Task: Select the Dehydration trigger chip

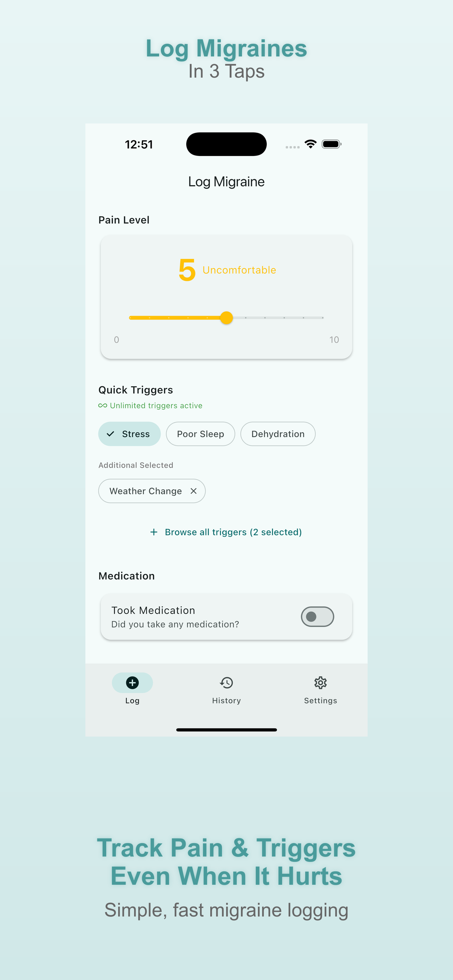Action: click(x=278, y=434)
